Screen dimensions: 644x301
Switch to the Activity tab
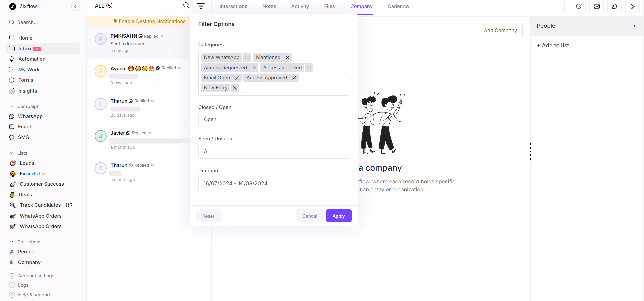300,6
